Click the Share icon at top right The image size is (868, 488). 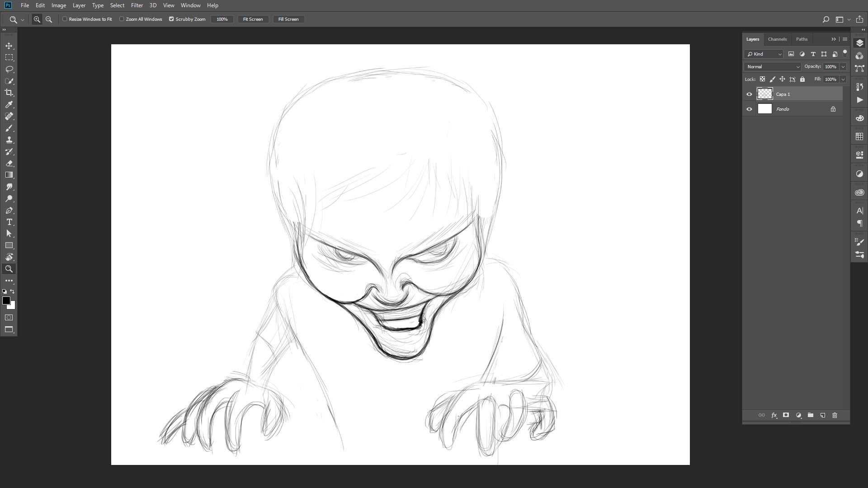(859, 19)
